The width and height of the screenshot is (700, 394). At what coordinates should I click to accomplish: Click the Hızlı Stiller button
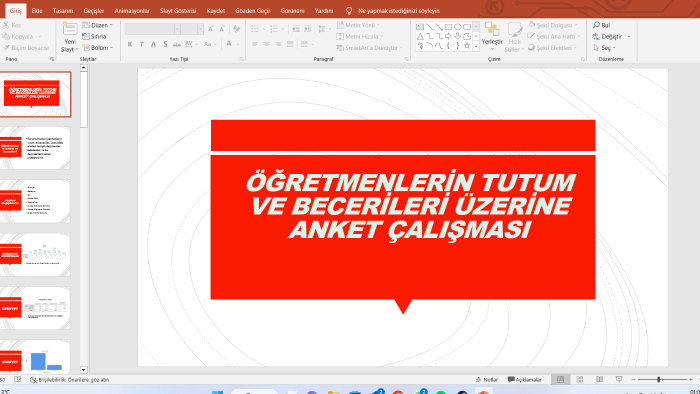514,37
